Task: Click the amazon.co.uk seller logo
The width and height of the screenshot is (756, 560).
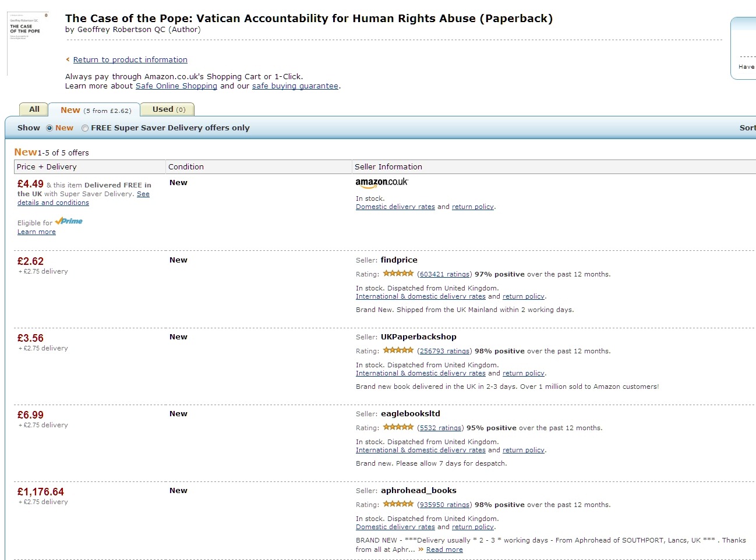Action: pos(381,182)
